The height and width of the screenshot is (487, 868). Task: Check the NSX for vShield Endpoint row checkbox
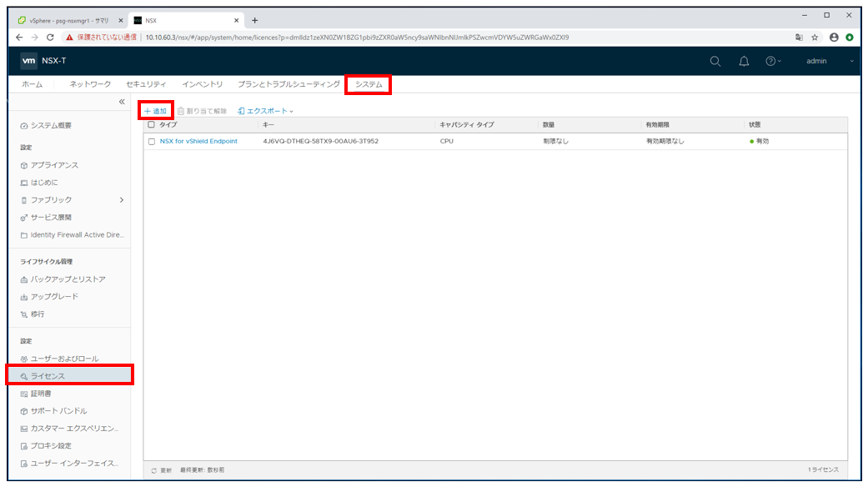[x=152, y=142]
